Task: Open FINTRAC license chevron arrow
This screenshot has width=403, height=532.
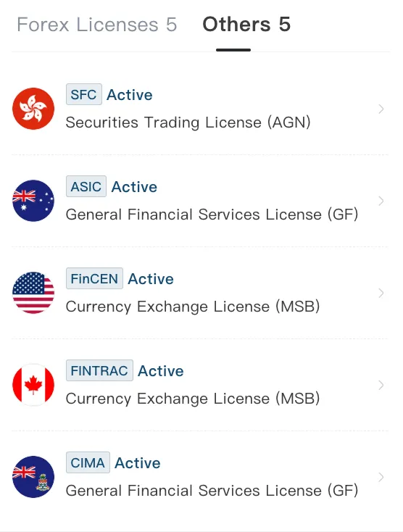Action: (x=381, y=385)
